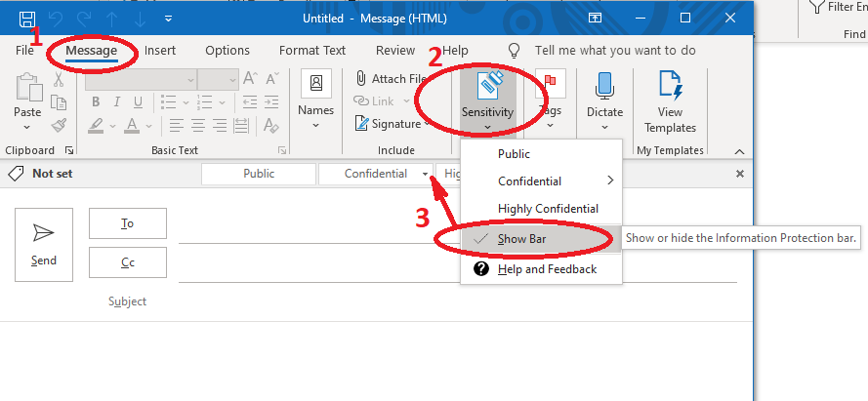Center align text
The image size is (868, 401).
point(198,126)
